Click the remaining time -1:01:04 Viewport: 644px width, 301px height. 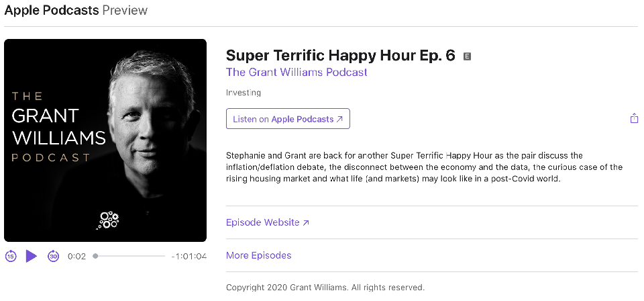point(189,256)
